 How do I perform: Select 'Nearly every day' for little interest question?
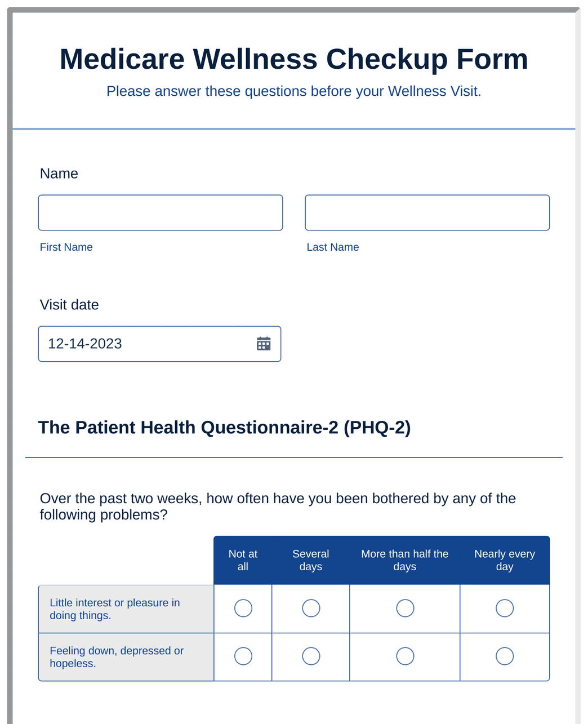click(504, 608)
